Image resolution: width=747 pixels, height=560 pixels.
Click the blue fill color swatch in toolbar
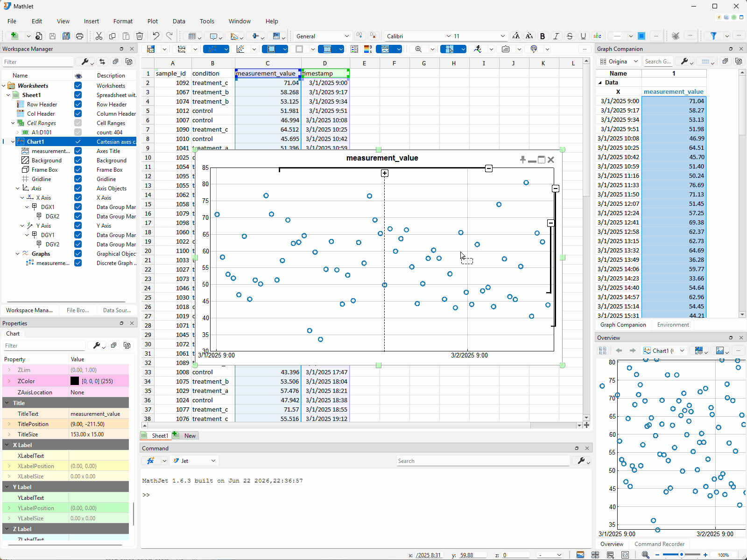pos(641,36)
